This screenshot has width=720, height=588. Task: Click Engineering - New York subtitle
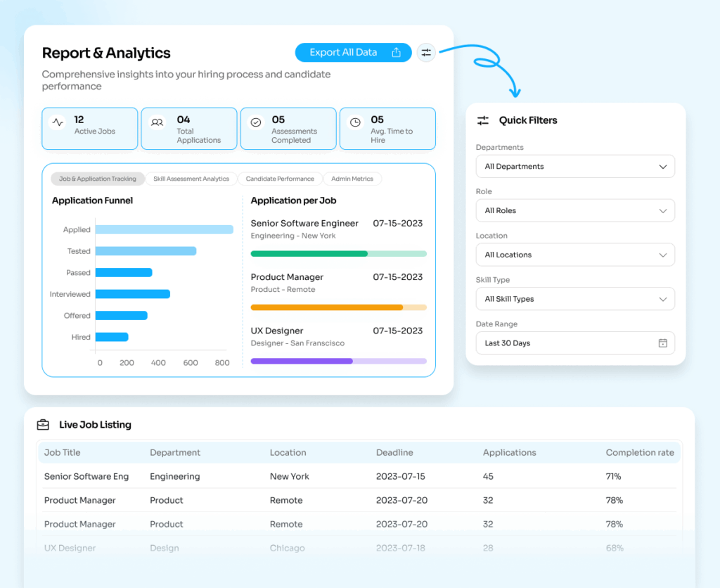tap(293, 236)
